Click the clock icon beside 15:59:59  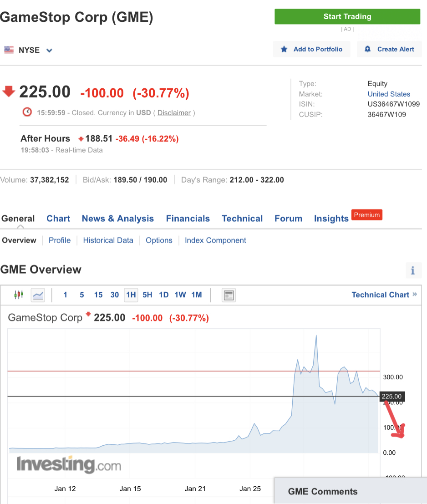coord(27,112)
